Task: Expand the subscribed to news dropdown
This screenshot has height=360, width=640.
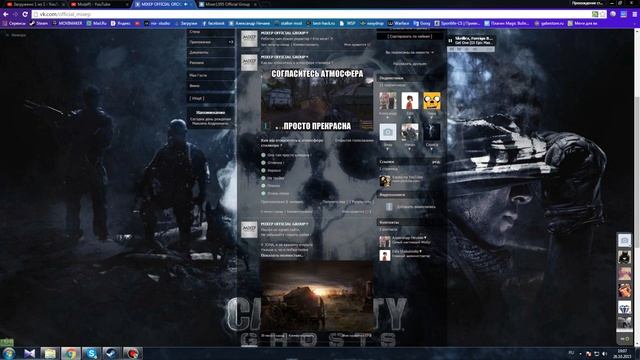Action: click(409, 52)
